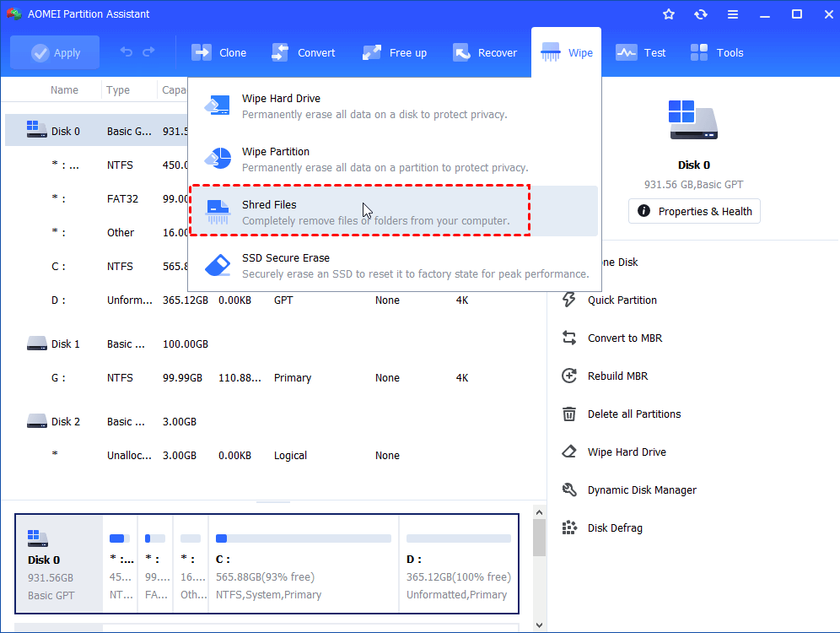Open the Recover tool
The image size is (840, 633).
pyautogui.click(x=485, y=51)
